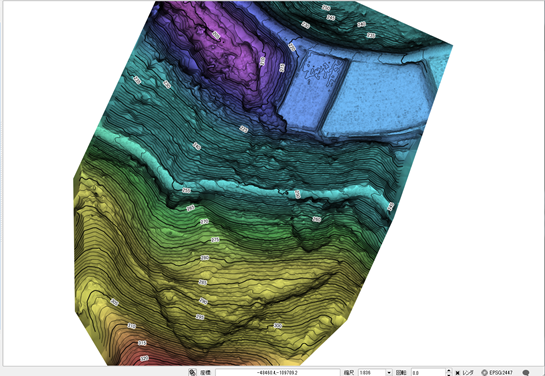Image resolution: width=545 pixels, height=376 pixels.
Task: Toggle extents and mouse position display icon
Action: 192,372
